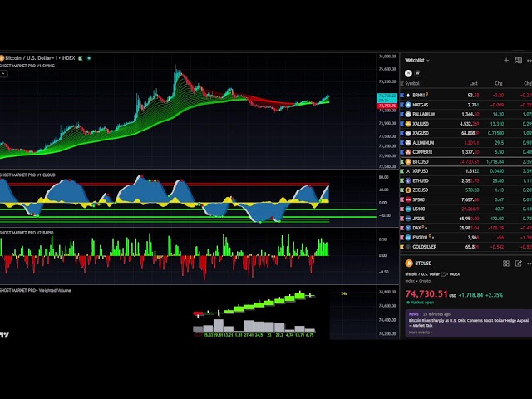Click the cyan current price label on axis
The height and width of the screenshot is (399, 532).
click(387, 98)
